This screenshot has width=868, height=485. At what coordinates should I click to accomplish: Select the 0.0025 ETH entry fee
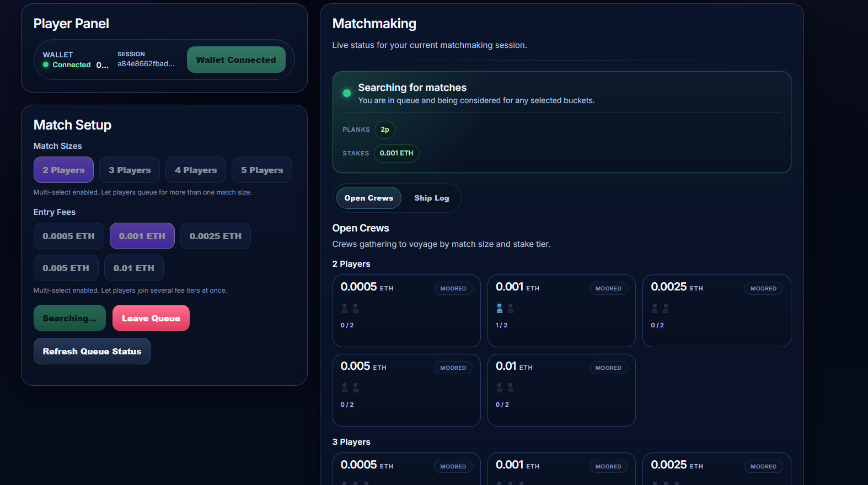(x=216, y=236)
